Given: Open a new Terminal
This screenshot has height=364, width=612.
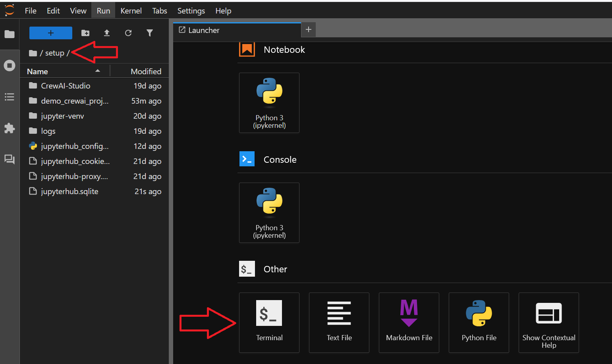Looking at the screenshot, I should [x=269, y=323].
